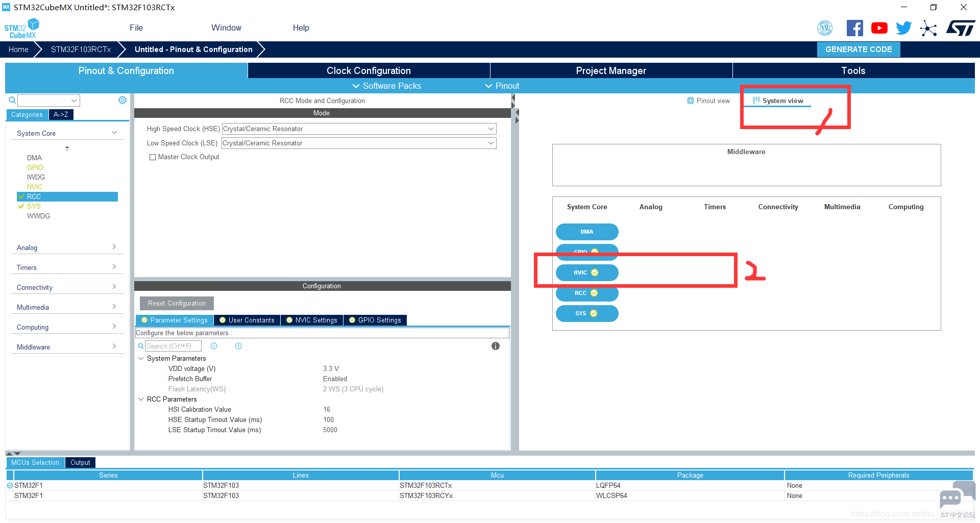This screenshot has height=523, width=980.
Task: Select the Parameter Settings tab
Action: 175,320
